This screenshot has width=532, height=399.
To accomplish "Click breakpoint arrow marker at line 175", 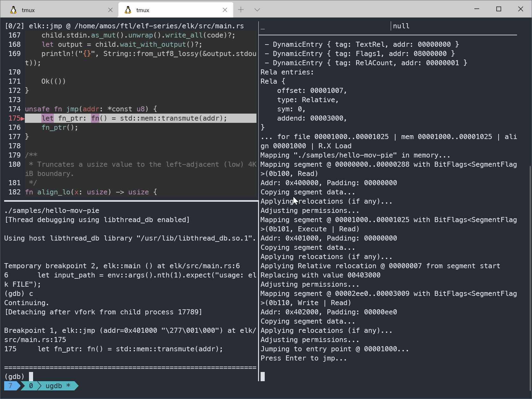I will click(x=23, y=118).
